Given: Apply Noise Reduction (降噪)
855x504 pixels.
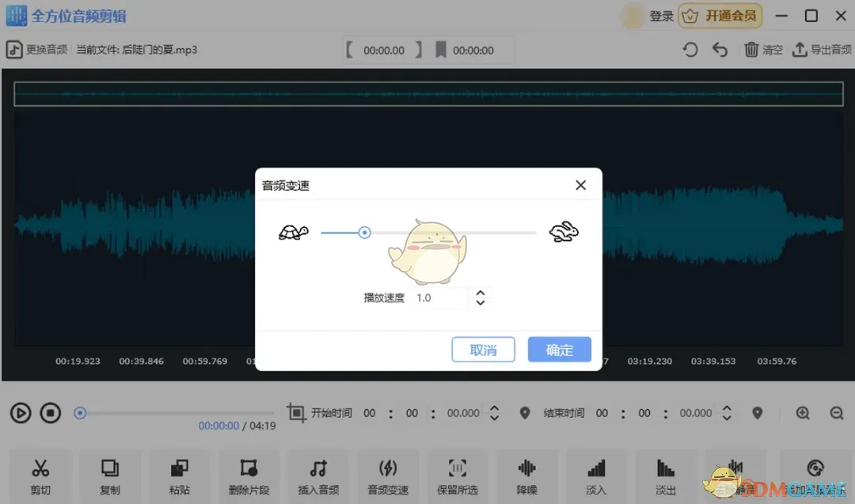Looking at the screenshot, I should pyautogui.click(x=527, y=475).
